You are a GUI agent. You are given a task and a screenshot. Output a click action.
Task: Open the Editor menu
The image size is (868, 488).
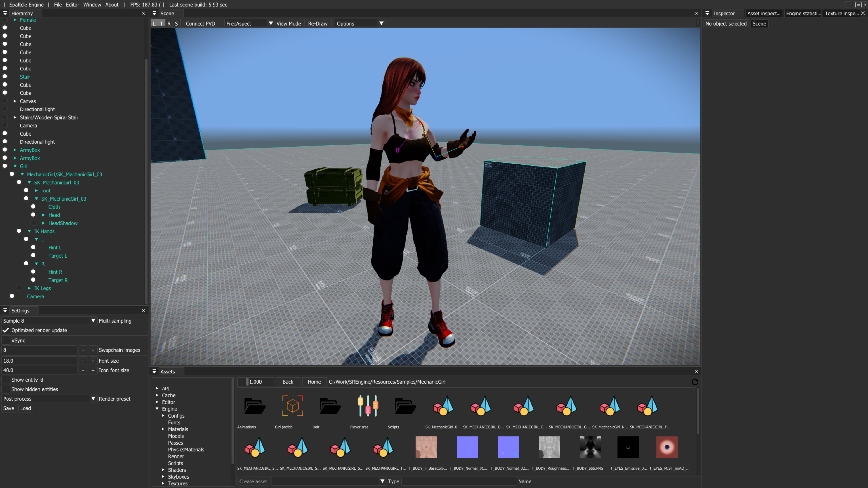72,5
